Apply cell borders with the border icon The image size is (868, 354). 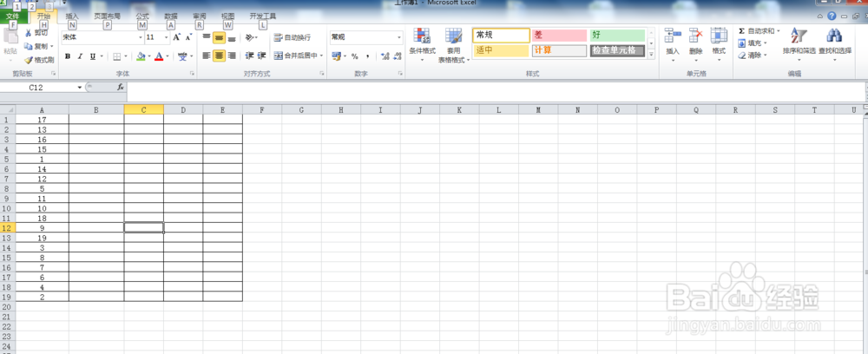(117, 56)
